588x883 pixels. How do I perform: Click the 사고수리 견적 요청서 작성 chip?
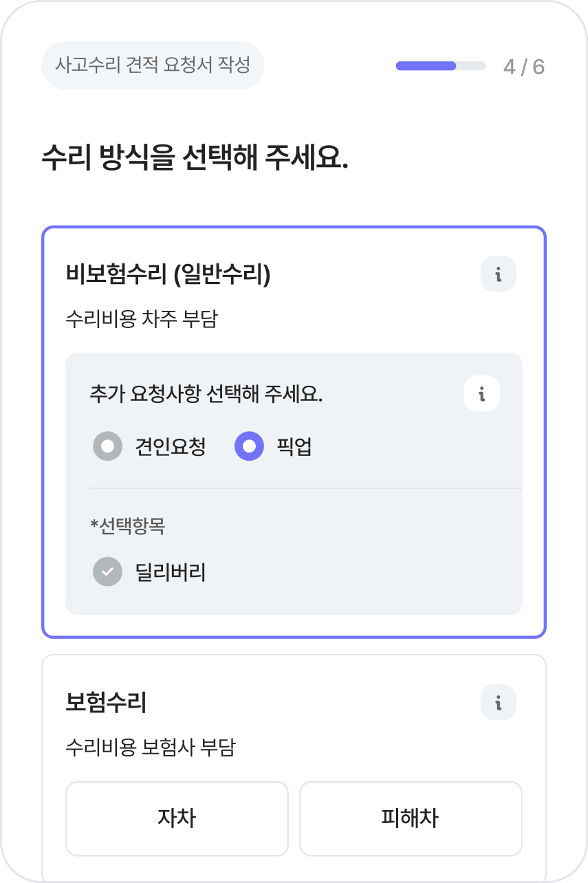(153, 65)
